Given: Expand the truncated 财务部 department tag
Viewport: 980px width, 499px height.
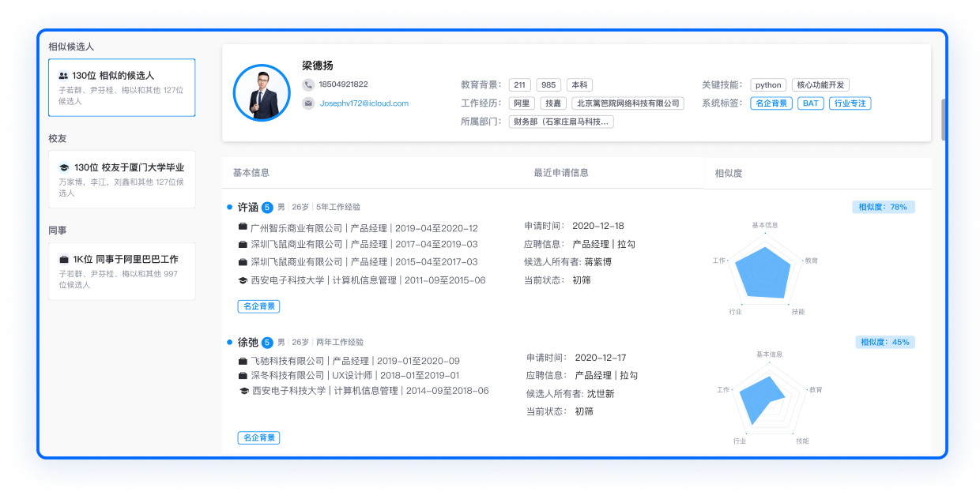Looking at the screenshot, I should 561,122.
